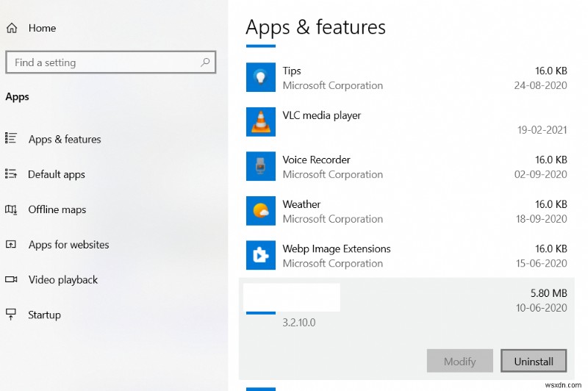
Task: Click the Webp Image Extensions icon
Action: [261, 255]
